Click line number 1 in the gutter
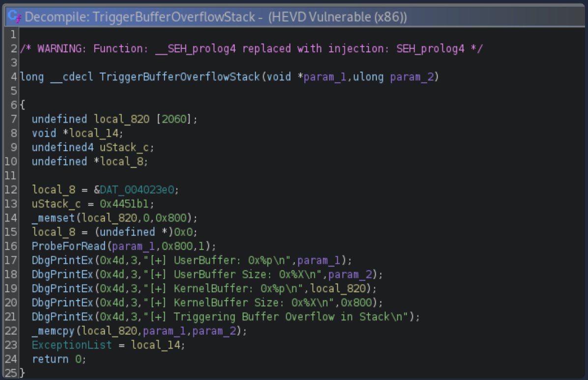 (x=13, y=34)
